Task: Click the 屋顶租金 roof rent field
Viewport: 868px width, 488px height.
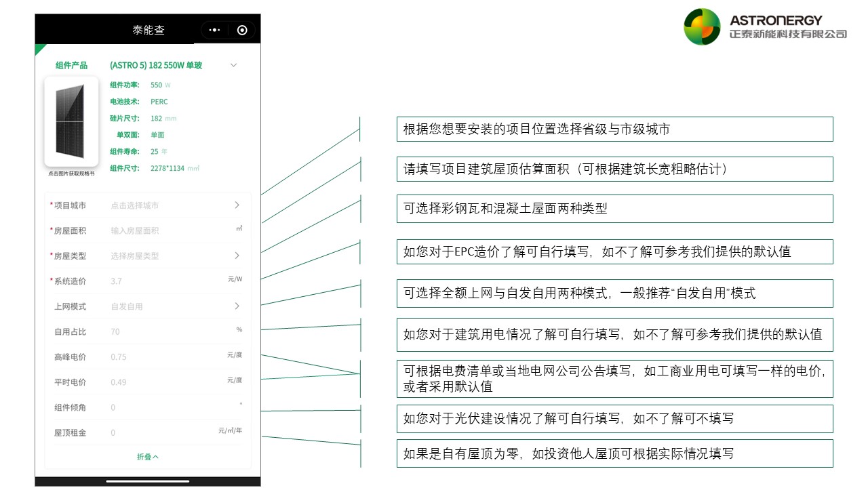Action: 163,432
